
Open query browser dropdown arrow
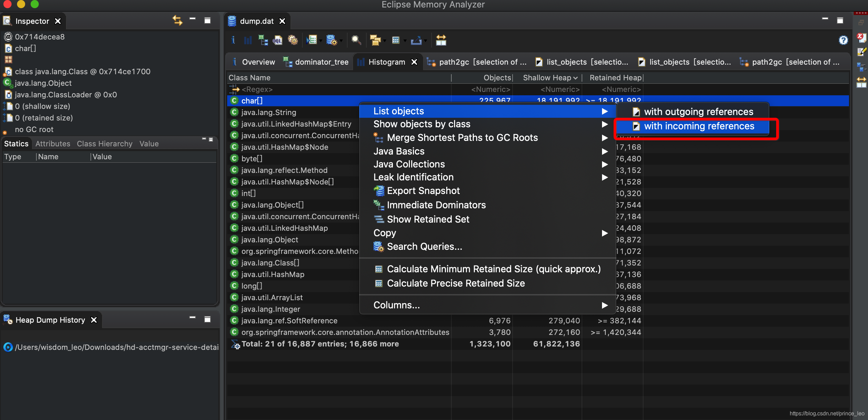click(x=341, y=41)
